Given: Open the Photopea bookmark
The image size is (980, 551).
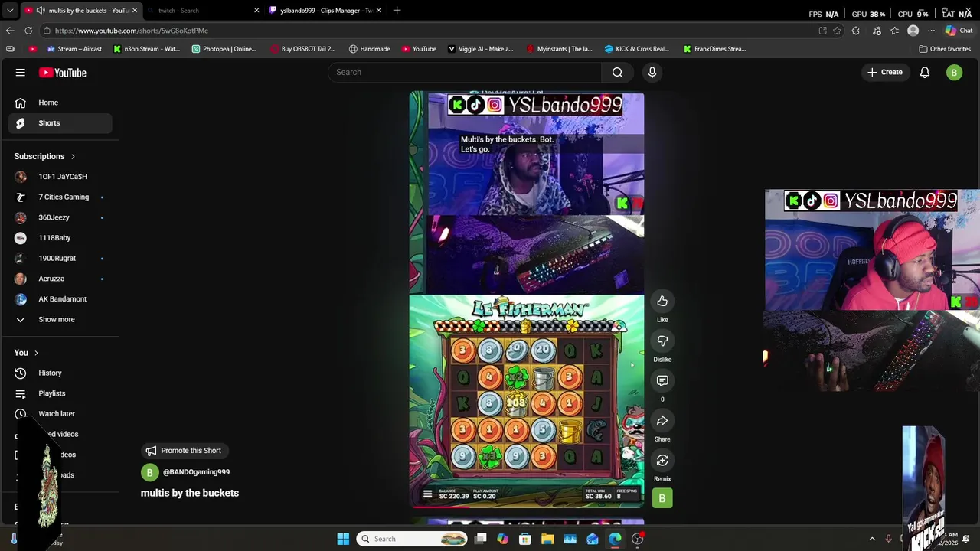Looking at the screenshot, I should (x=224, y=49).
